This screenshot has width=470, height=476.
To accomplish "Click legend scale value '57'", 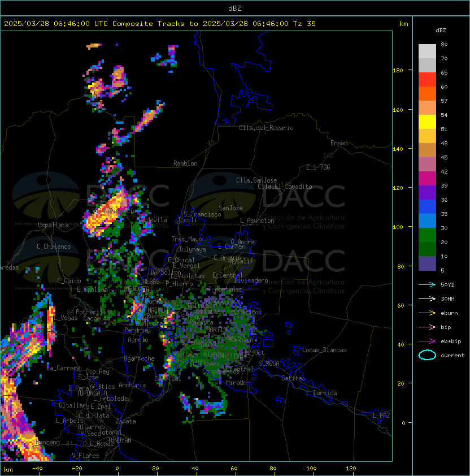I will (x=444, y=101).
